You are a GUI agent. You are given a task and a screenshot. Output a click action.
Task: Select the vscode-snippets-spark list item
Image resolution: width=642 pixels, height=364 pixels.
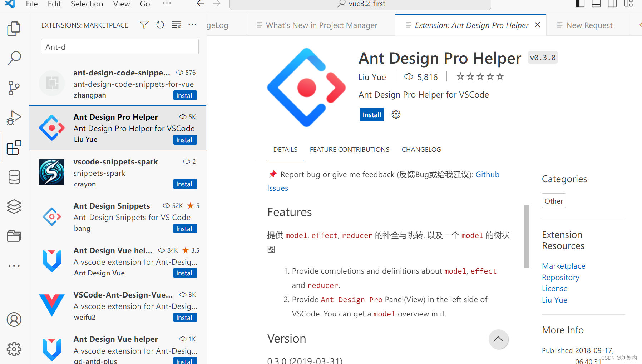118,173
